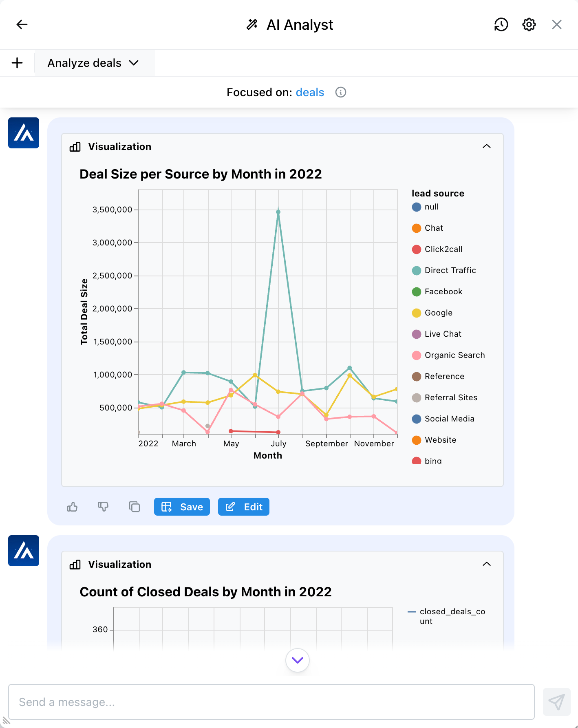Toggle Google series in legend
578x728 pixels.
[438, 313]
